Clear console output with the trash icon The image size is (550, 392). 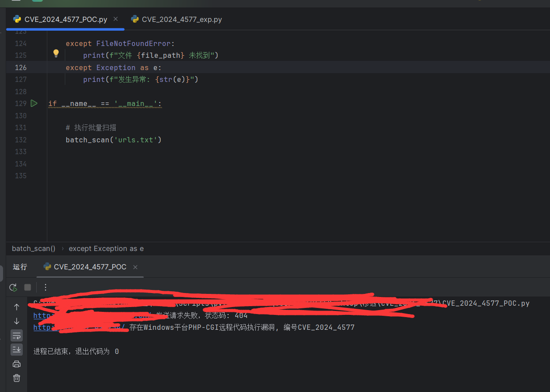pyautogui.click(x=17, y=378)
